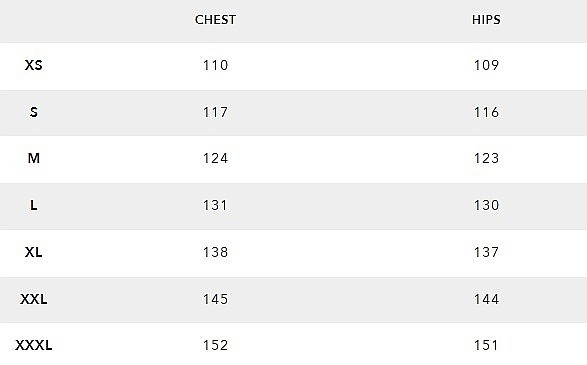Click the CHEST column header
The image size is (587, 365).
(215, 19)
